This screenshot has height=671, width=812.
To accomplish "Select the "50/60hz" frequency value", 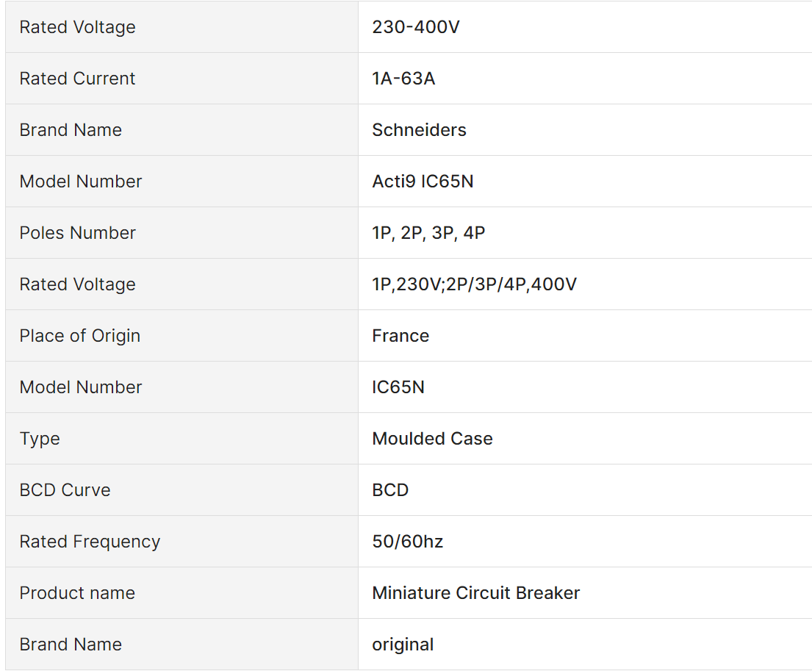I will (x=407, y=542).
